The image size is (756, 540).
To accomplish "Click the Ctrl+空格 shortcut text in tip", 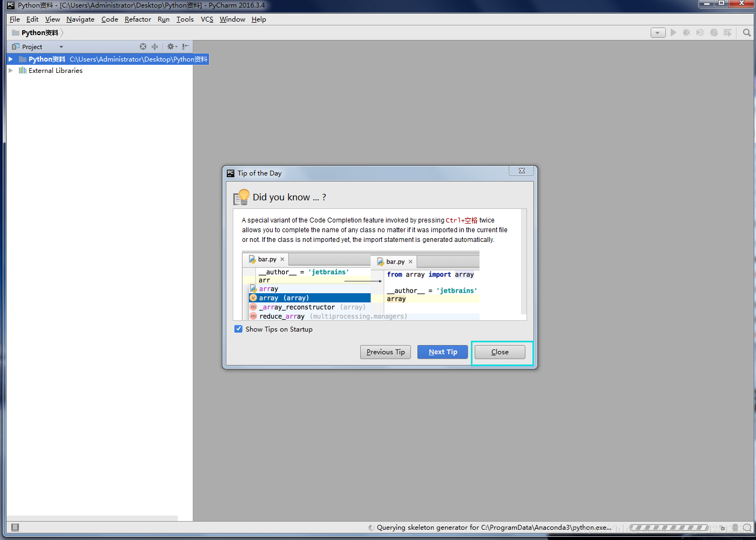I will coord(462,220).
